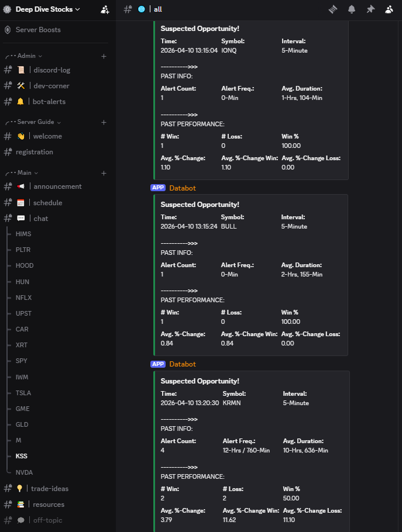The height and width of the screenshot is (532, 402).
Task: Open the member list panel
Action: click(388, 9)
